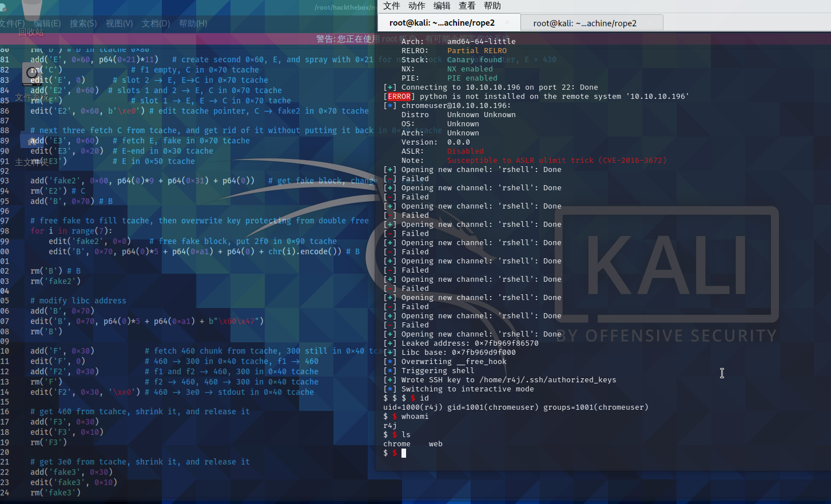Screen dimensions: 831x504
Task: Click the 'web' directory in ls output
Action: tap(436, 444)
